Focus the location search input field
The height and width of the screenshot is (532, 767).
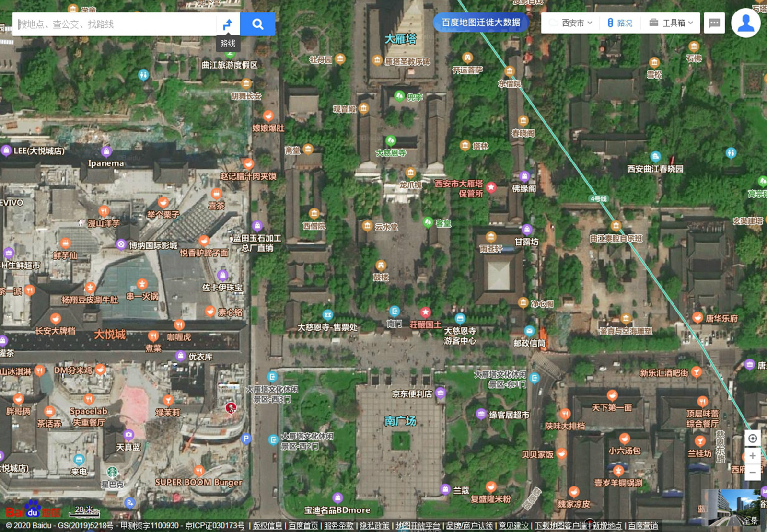coord(115,24)
